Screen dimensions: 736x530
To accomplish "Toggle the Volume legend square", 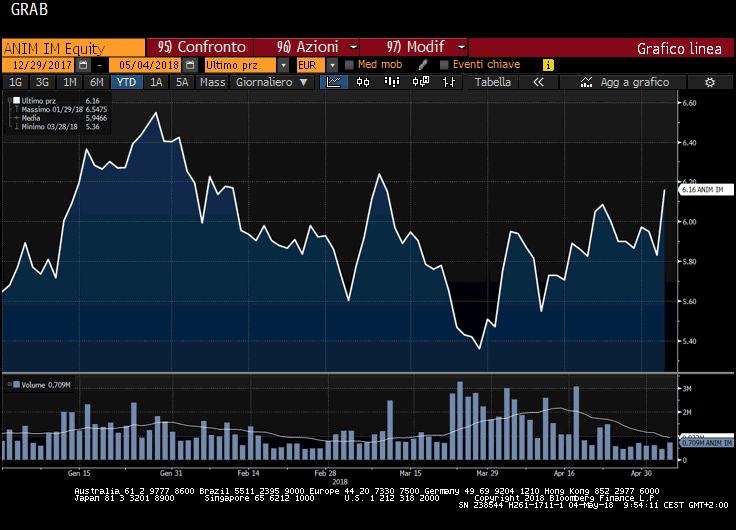I will tap(17, 385).
